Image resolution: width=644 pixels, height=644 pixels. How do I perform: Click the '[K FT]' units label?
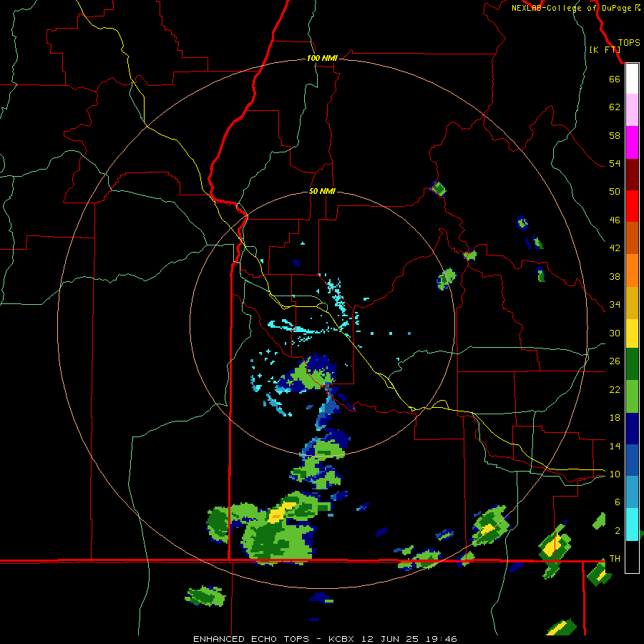click(605, 49)
